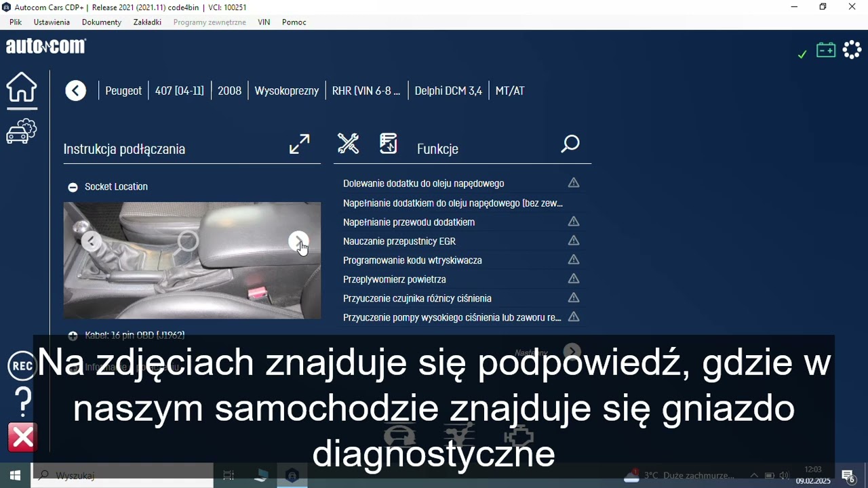Open the report document icon next to Funkcje
Image resolution: width=868 pixels, height=488 pixels.
click(x=389, y=143)
